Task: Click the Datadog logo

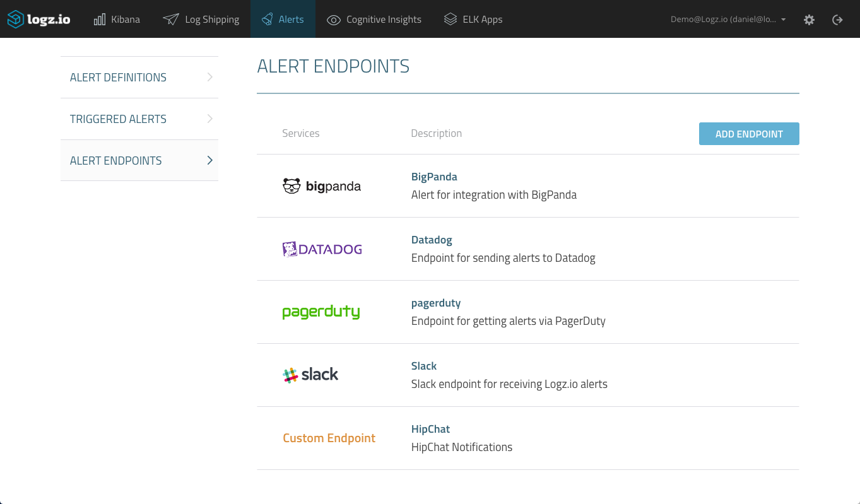Action: [322, 249]
